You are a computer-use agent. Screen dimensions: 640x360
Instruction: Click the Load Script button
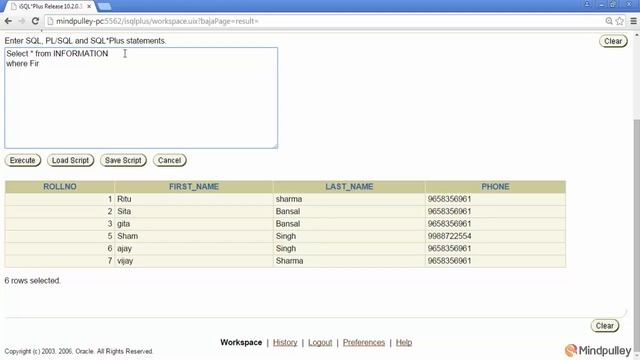pyautogui.click(x=70, y=160)
